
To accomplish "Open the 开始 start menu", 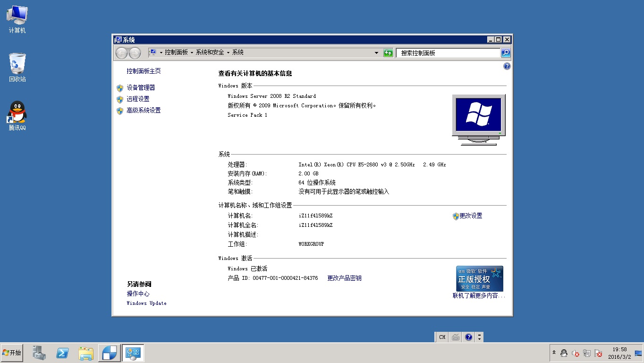I will [x=12, y=353].
